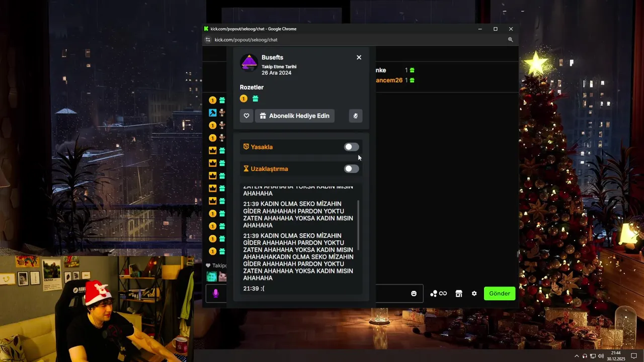The image size is (644, 362).
Task: Mute Busefts with the crossed-microphone button
Action: [355, 116]
